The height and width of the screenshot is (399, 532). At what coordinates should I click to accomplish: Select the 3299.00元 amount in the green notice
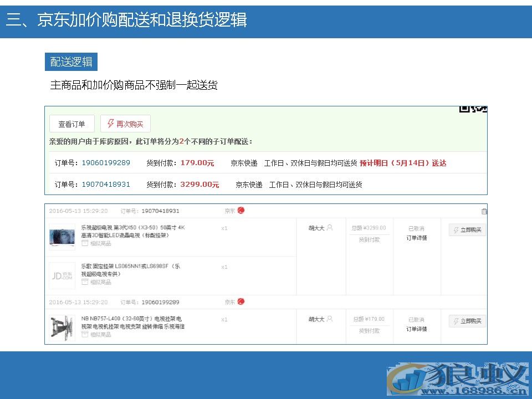pos(199,185)
